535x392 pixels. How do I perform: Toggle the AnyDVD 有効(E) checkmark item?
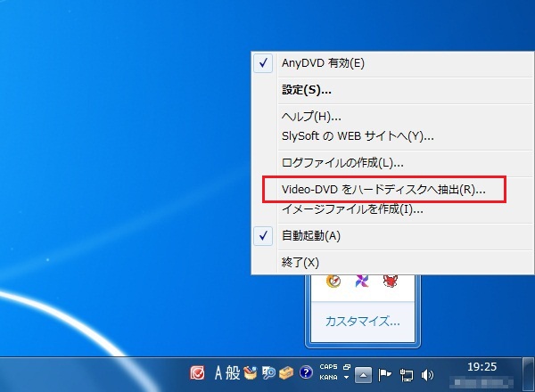pos(392,63)
